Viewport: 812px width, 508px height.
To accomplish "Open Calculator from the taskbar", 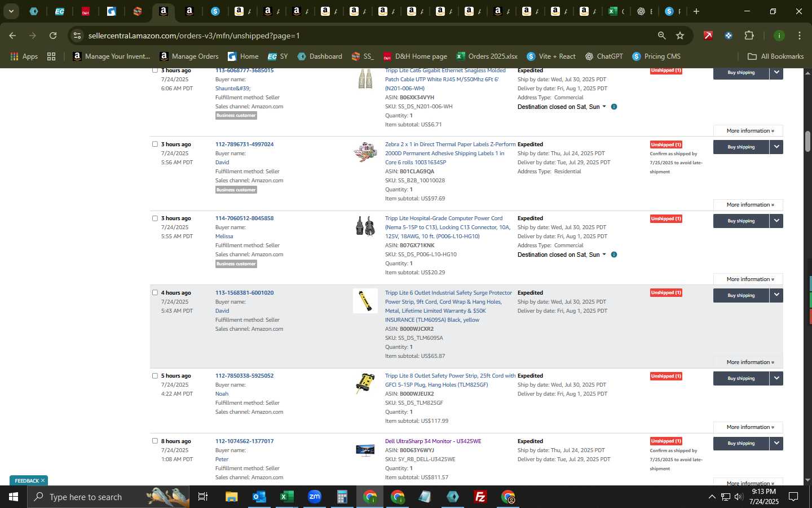I will [x=342, y=497].
